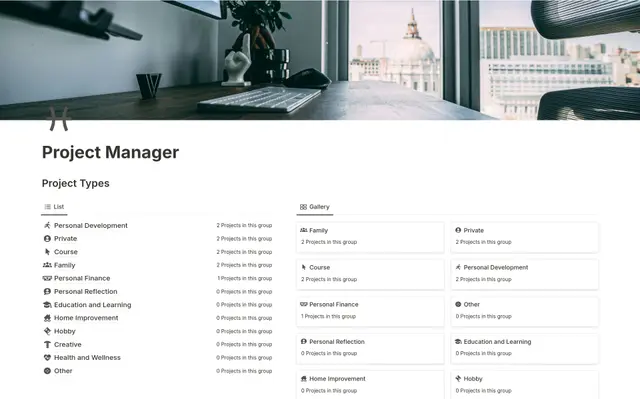
Task: Open the Family list entry
Action: [x=64, y=265]
